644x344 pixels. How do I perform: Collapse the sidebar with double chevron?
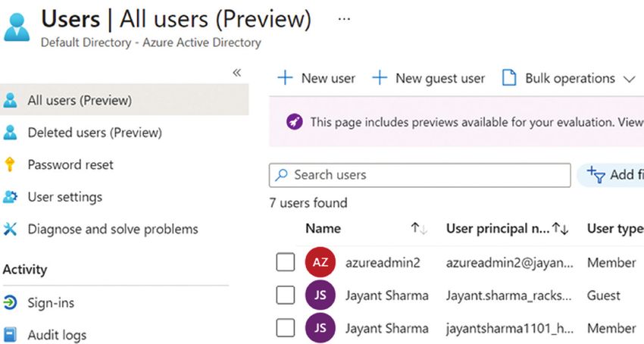click(x=236, y=73)
